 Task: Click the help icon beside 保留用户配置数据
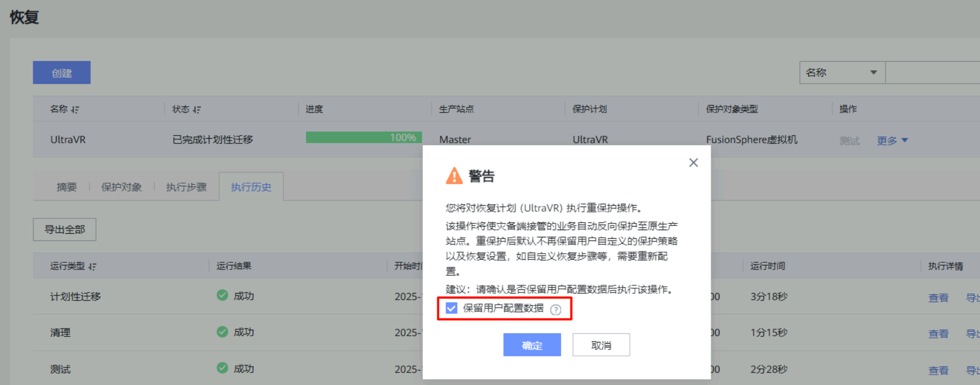coord(555,310)
